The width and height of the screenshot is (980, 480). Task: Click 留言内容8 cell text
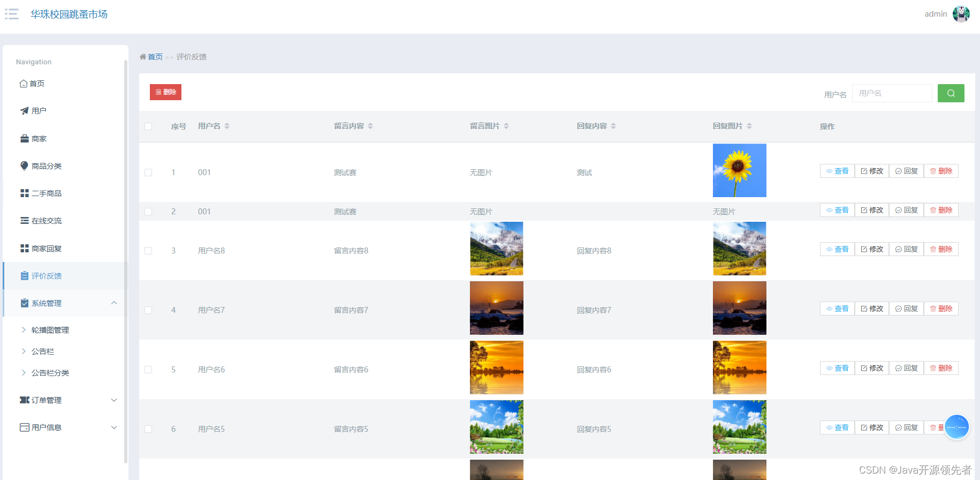(351, 251)
